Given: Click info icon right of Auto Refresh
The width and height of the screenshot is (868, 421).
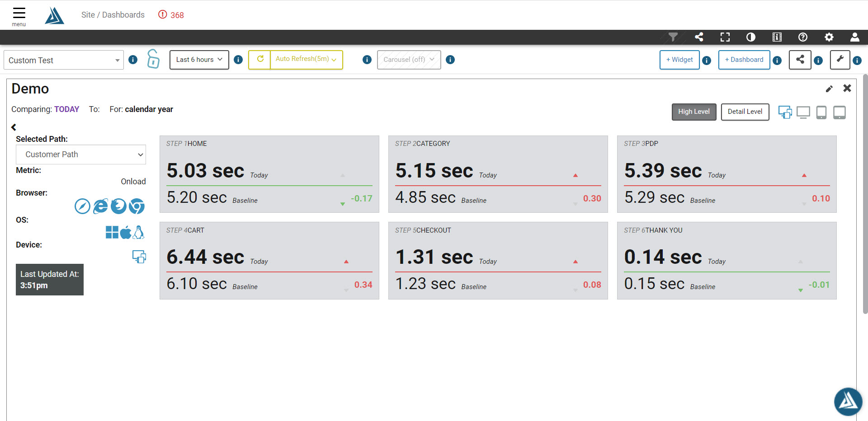Looking at the screenshot, I should click(x=367, y=60).
